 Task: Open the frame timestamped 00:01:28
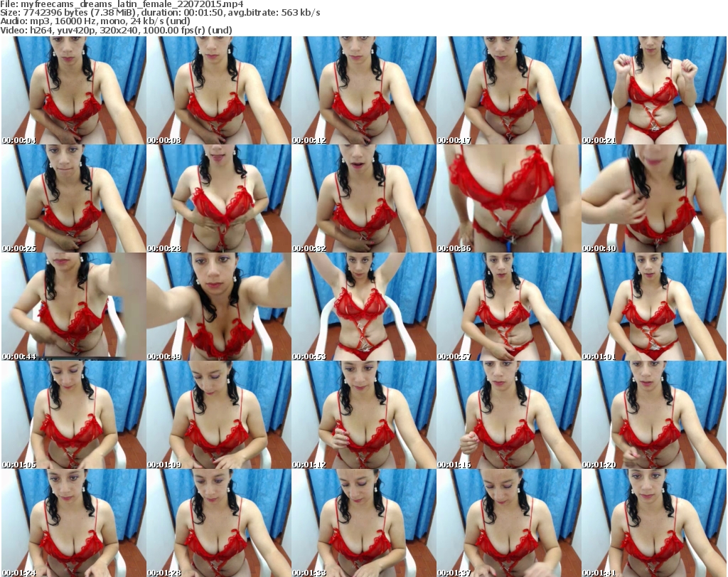[219, 523]
